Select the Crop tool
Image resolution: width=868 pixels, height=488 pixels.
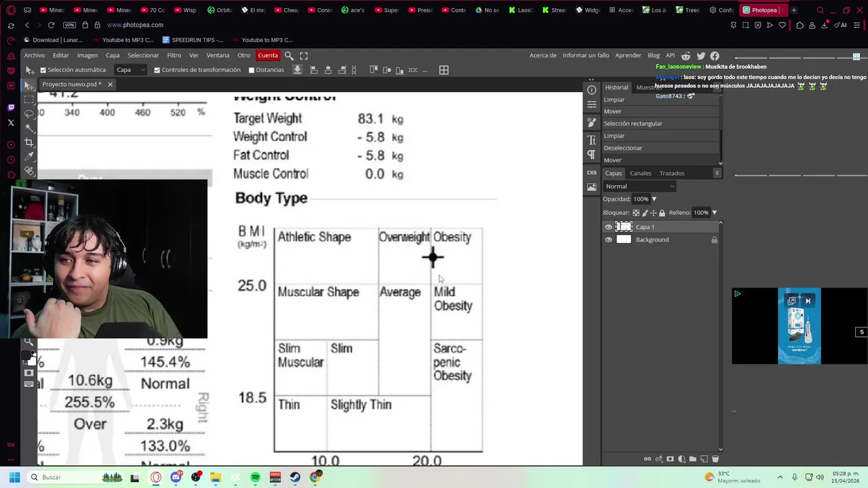29,142
